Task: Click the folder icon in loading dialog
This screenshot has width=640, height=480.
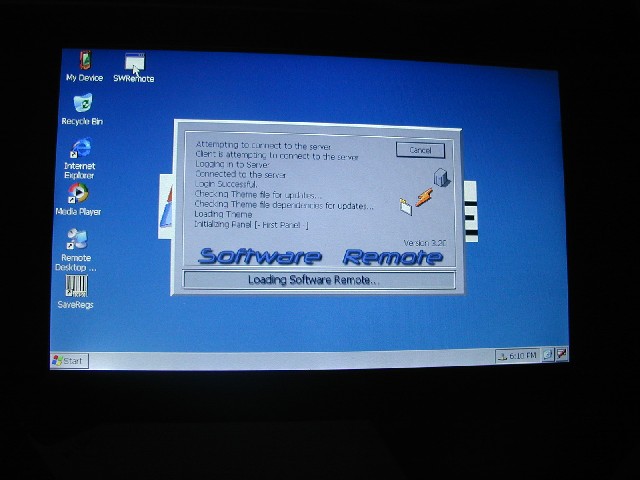Action: click(406, 207)
